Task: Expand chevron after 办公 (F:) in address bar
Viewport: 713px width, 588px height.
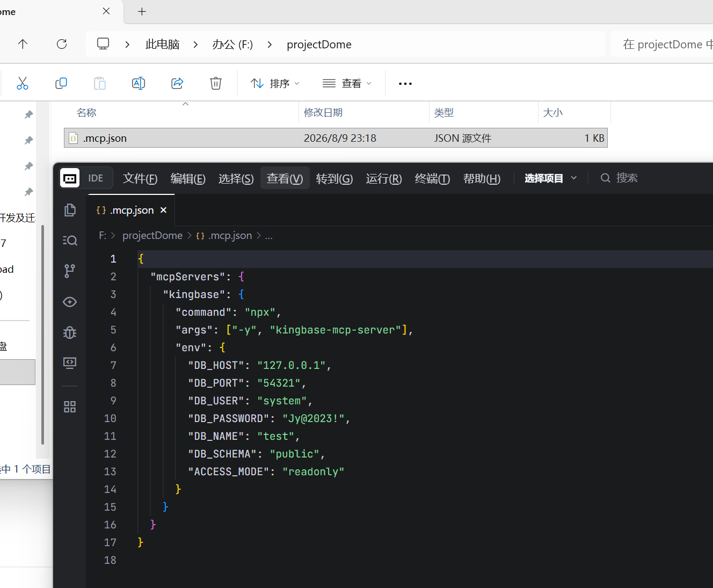Action: coord(270,45)
